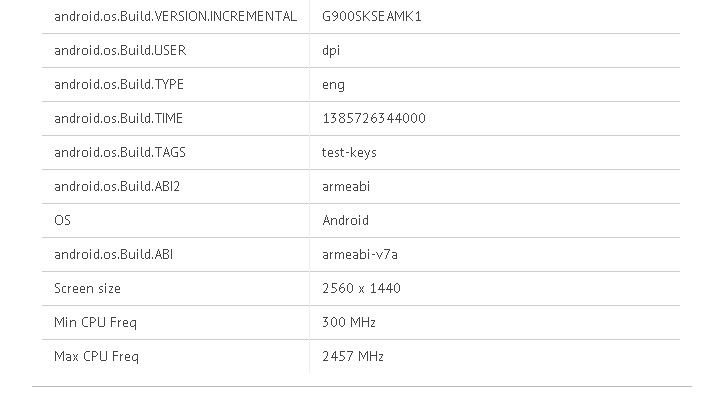Select the Max CPU Freq label
The image size is (726, 399).
coord(96,357)
